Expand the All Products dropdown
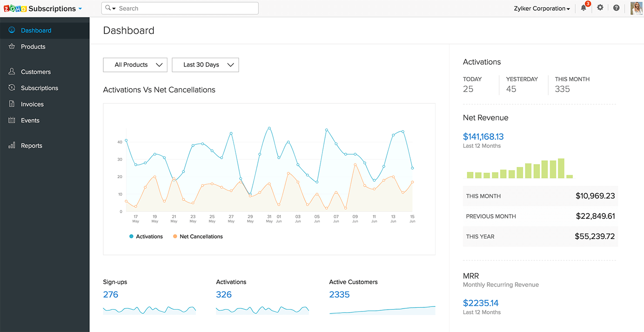The width and height of the screenshot is (644, 332). pos(135,65)
